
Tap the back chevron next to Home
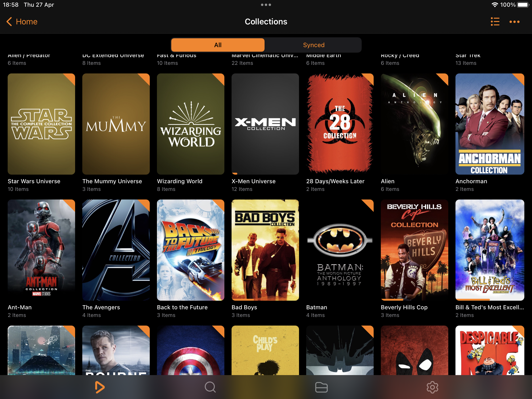[x=9, y=22]
